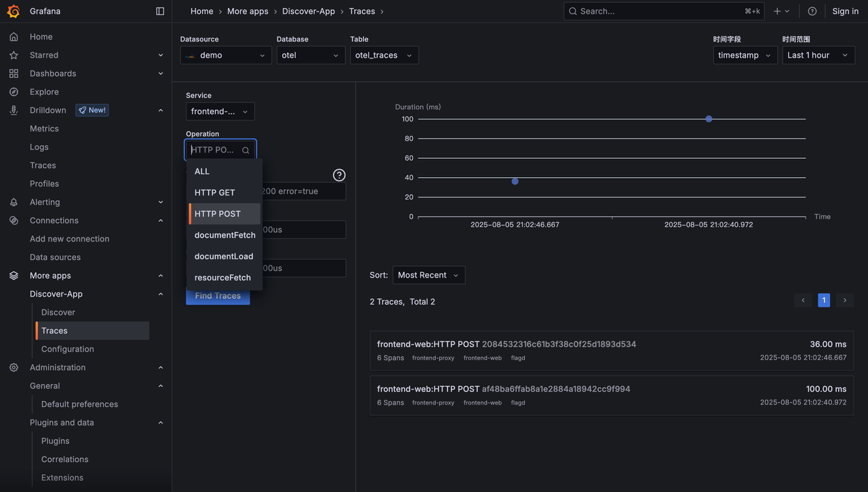Open the Table otel_traces dropdown
The height and width of the screenshot is (492, 868).
coord(384,55)
